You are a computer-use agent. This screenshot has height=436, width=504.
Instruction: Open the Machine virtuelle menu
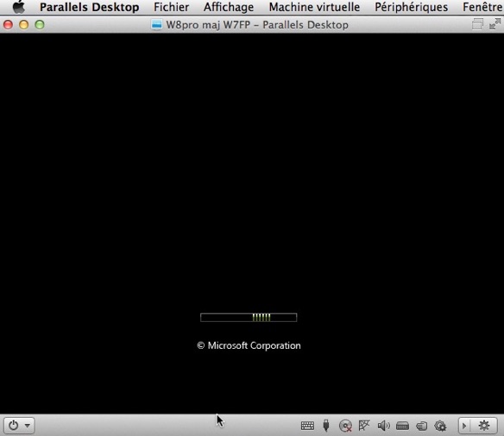click(314, 7)
